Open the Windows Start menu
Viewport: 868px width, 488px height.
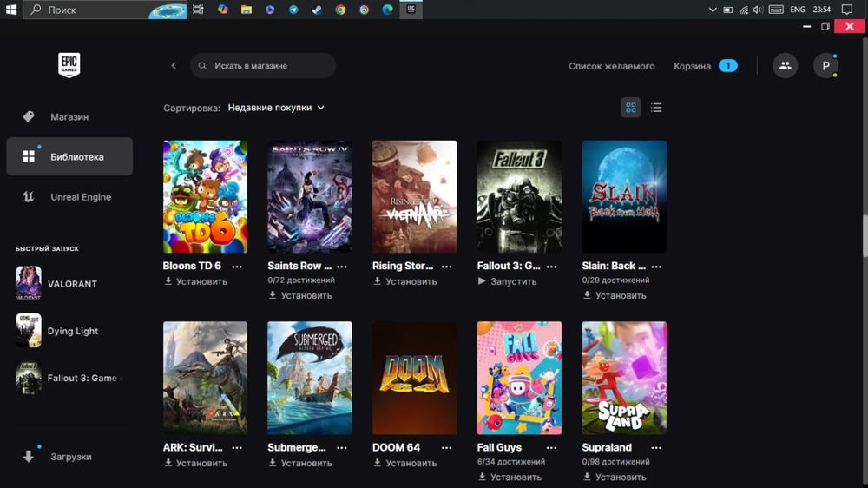[11, 10]
